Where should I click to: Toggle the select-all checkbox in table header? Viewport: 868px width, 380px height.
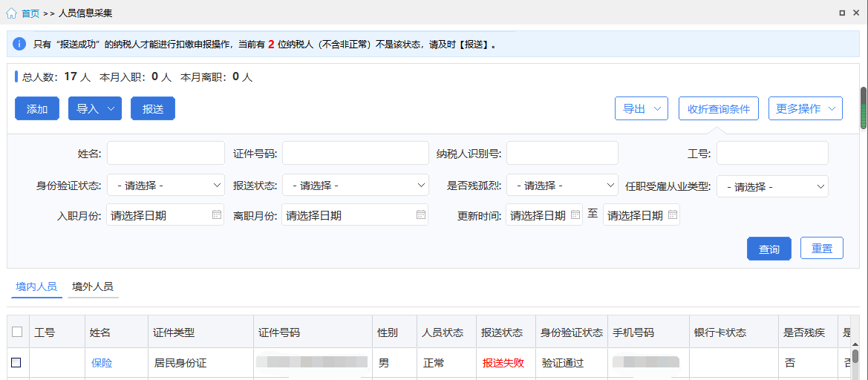click(x=17, y=331)
